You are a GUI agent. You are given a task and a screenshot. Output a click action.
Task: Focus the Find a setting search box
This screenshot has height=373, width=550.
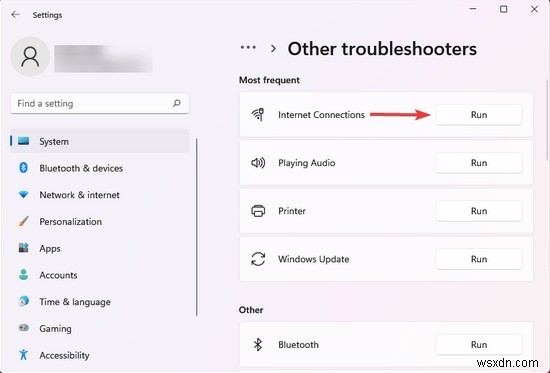click(x=100, y=103)
